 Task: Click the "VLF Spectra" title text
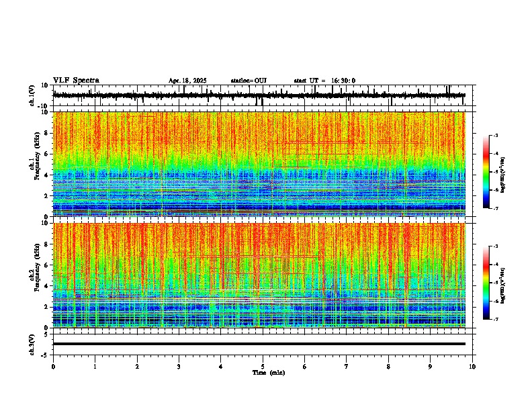point(76,81)
